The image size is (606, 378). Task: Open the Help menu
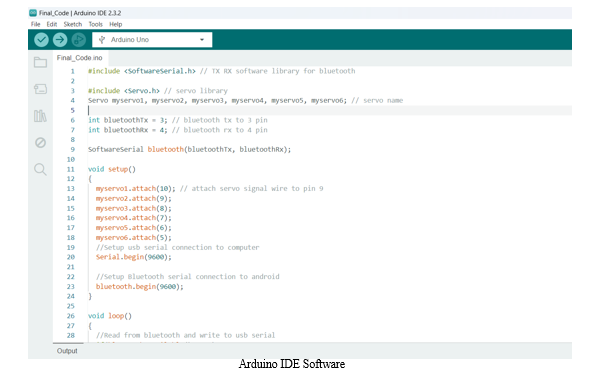click(116, 24)
